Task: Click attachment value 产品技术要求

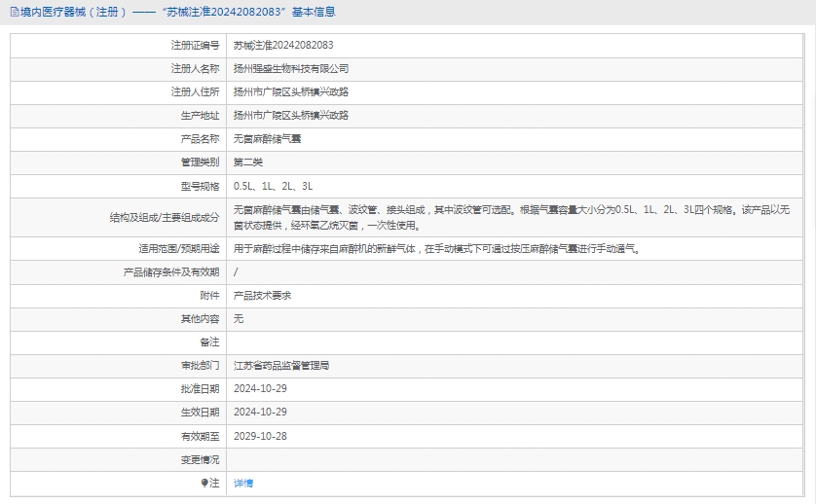Action: [262, 296]
